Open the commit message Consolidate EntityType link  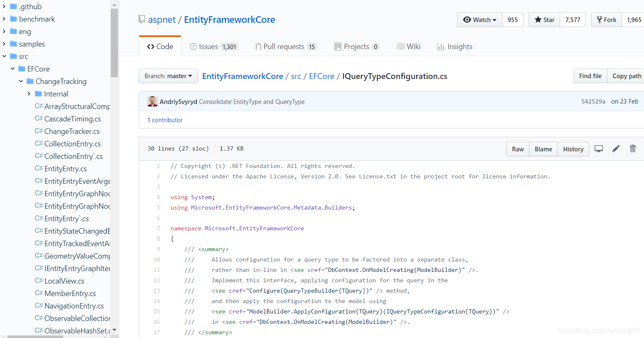tap(252, 101)
